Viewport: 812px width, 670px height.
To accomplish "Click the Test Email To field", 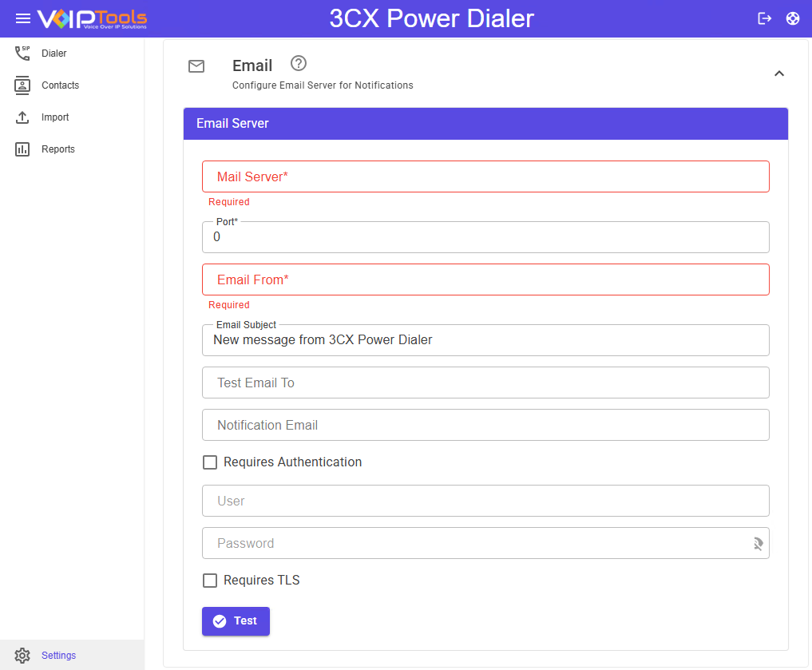I will [x=485, y=383].
